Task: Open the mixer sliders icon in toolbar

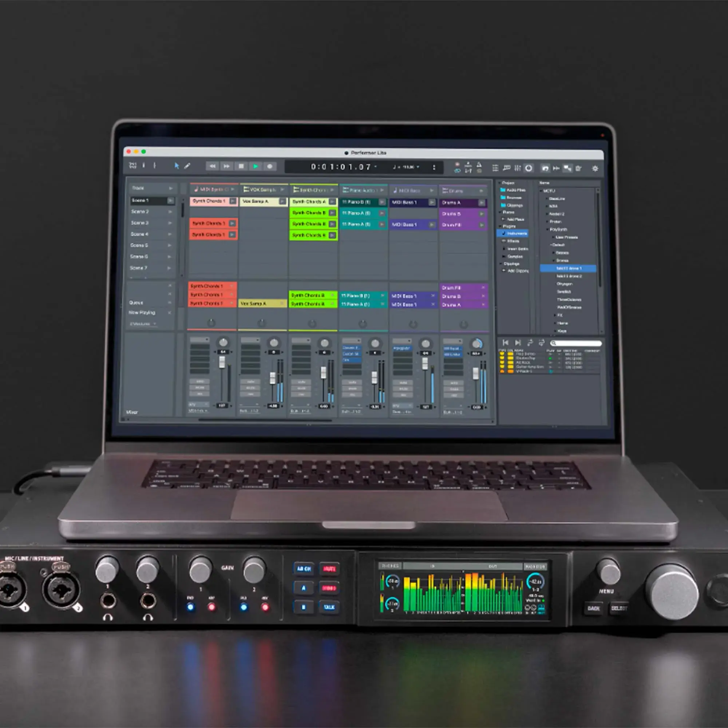Action: point(518,168)
